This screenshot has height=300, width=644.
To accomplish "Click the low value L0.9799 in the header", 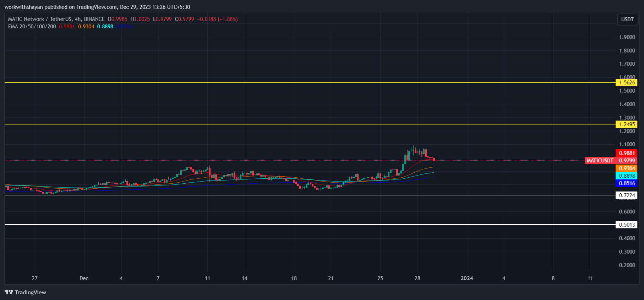I will [163, 19].
